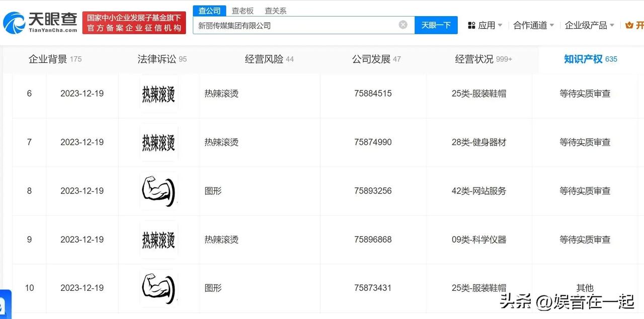
Task: Click 等待实质审查 status in row 6
Action: tap(585, 93)
